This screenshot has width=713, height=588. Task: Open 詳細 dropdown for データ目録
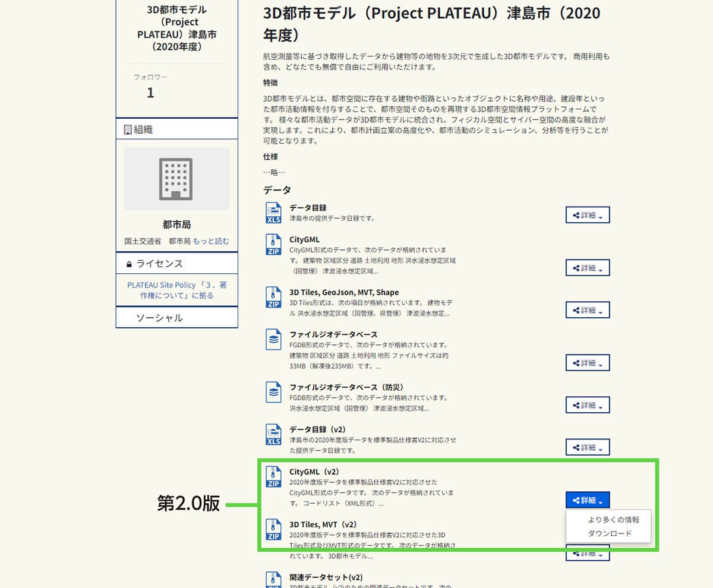[588, 216]
